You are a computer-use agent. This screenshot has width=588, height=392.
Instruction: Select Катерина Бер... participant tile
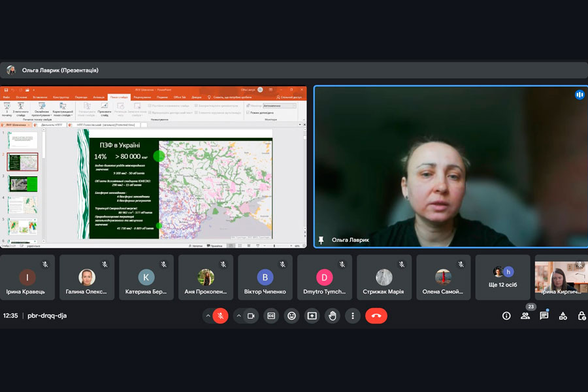point(146,277)
